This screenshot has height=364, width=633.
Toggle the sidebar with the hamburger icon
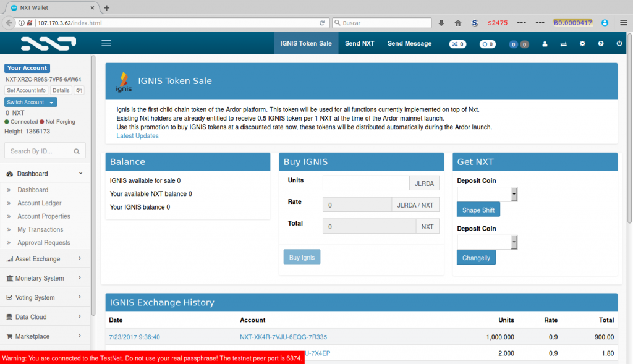[106, 43]
